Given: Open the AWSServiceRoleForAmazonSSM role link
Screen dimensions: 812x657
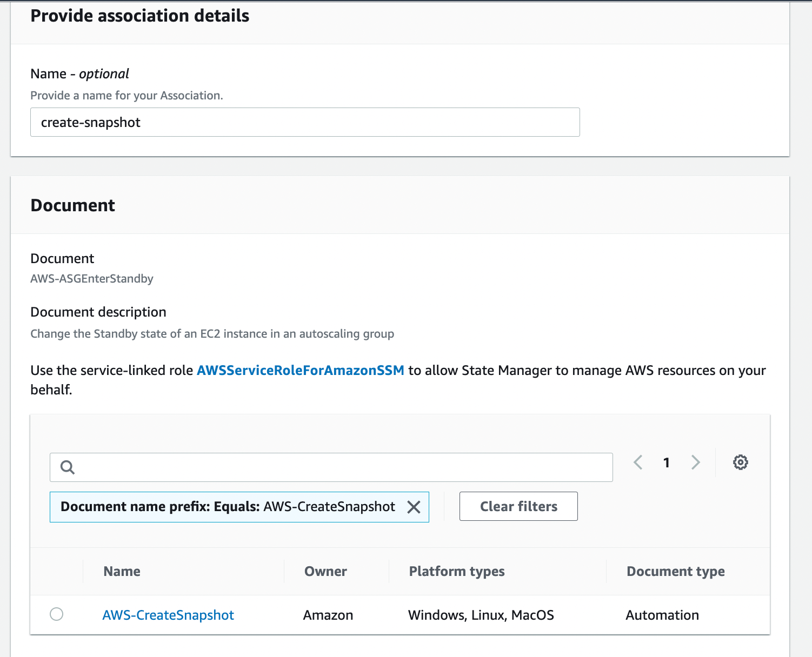Looking at the screenshot, I should coord(301,371).
